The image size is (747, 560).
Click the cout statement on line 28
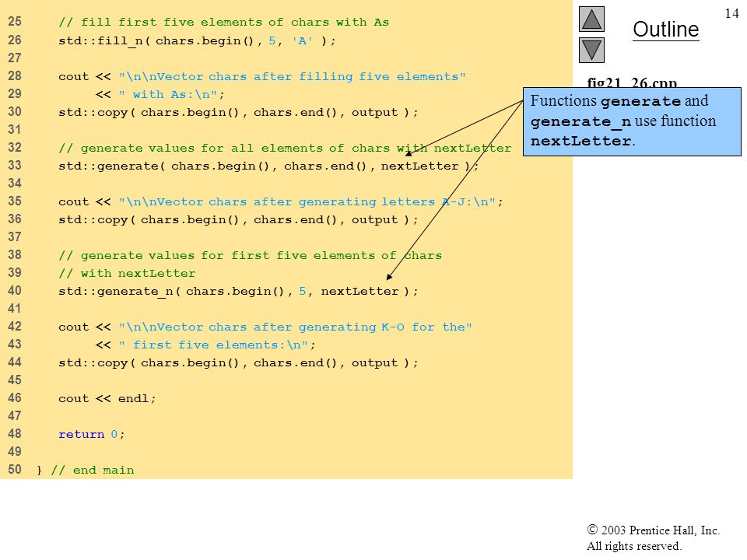click(x=261, y=77)
